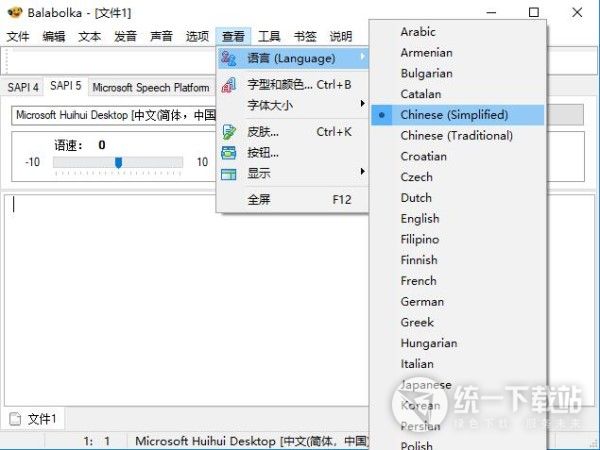
Task: Select Bulgarian language
Action: (x=458, y=73)
